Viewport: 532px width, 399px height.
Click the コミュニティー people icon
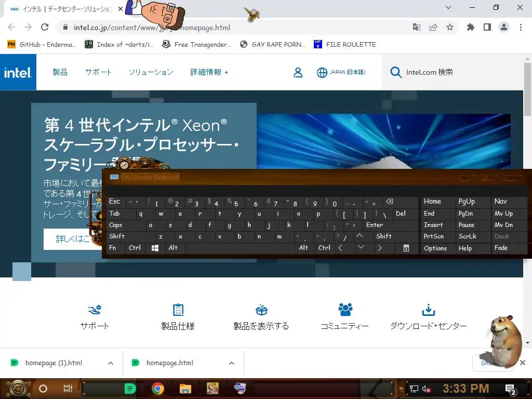pyautogui.click(x=345, y=310)
